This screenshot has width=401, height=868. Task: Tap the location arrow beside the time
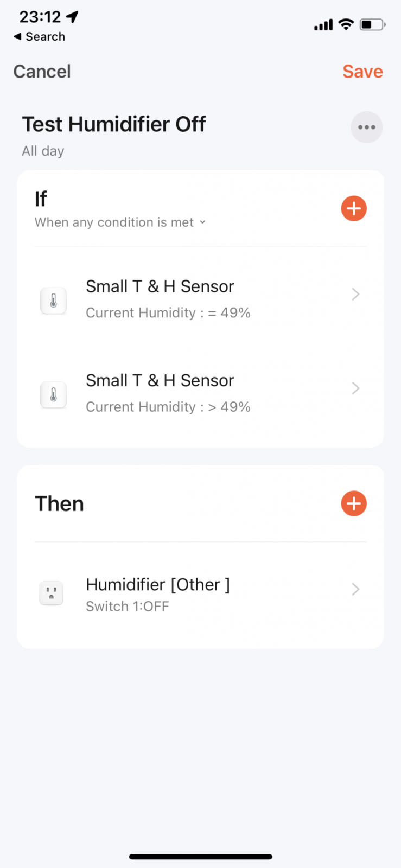pos(72,17)
